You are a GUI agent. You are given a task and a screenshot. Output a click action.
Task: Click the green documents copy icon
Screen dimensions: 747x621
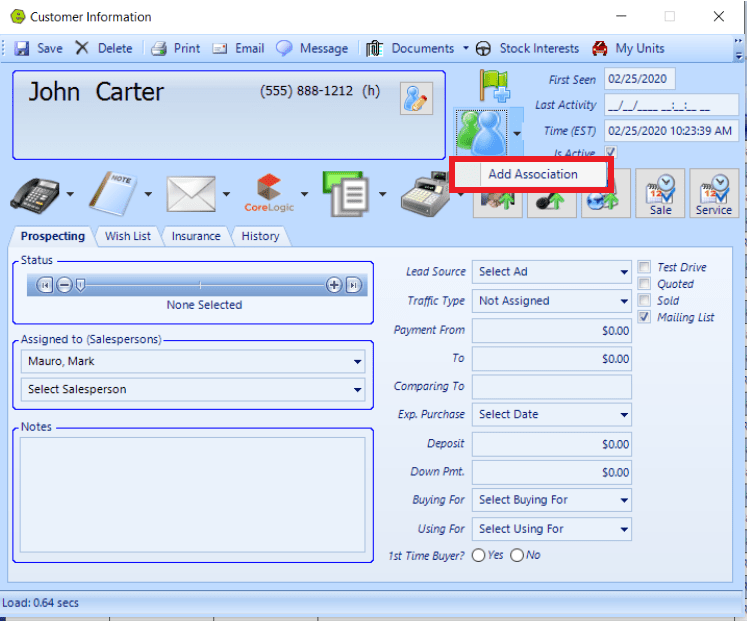coord(345,193)
